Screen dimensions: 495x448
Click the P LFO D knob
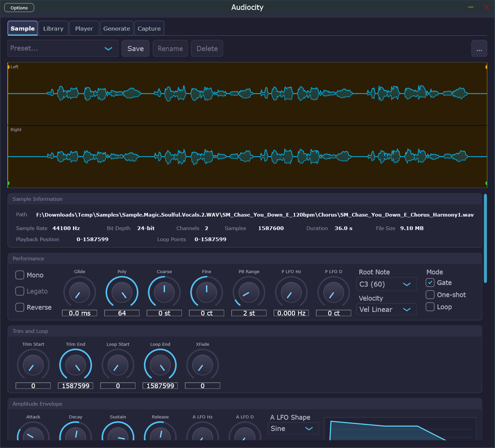334,292
